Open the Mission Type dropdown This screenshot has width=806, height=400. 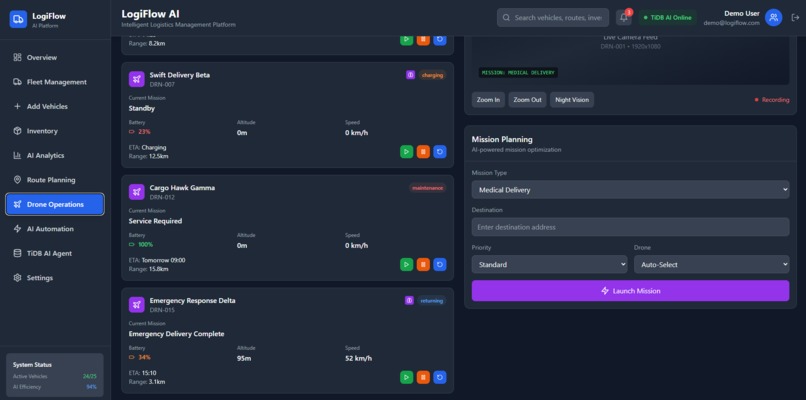(x=630, y=190)
